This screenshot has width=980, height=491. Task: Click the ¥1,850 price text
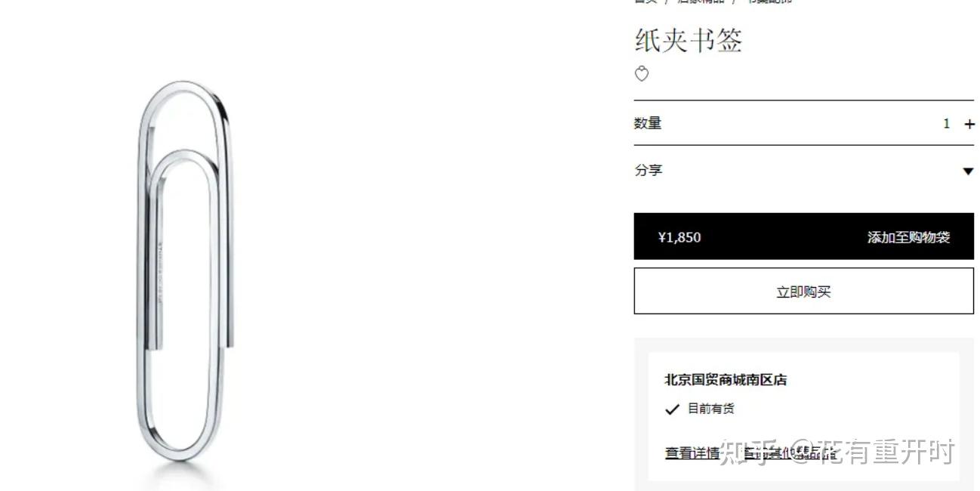tap(680, 237)
